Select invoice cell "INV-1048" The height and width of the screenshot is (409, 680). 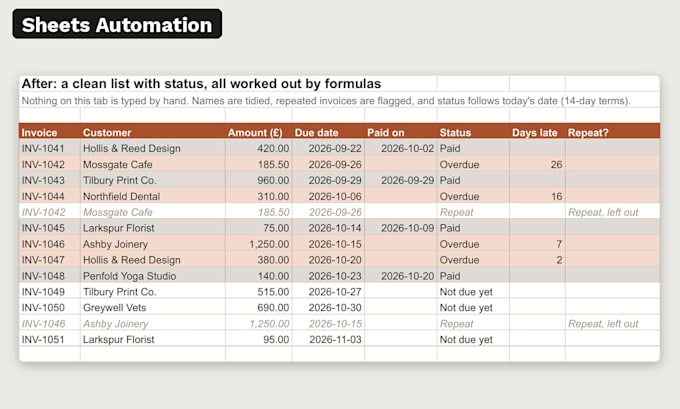[43, 276]
